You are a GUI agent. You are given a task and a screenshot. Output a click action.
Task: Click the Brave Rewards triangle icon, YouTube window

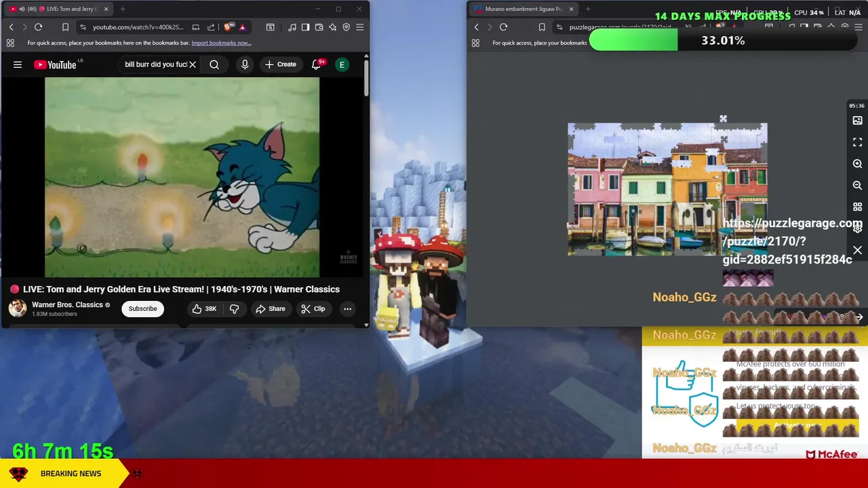[x=242, y=27]
